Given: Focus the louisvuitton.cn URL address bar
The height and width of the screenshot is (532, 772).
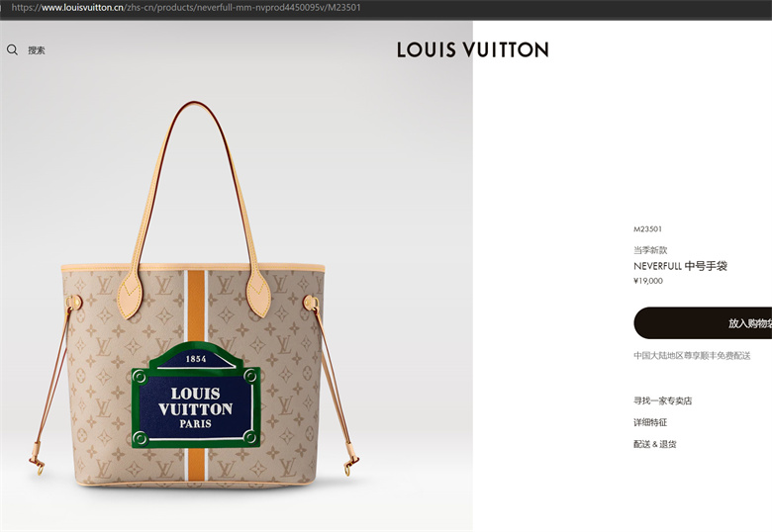Looking at the screenshot, I should (186, 7).
